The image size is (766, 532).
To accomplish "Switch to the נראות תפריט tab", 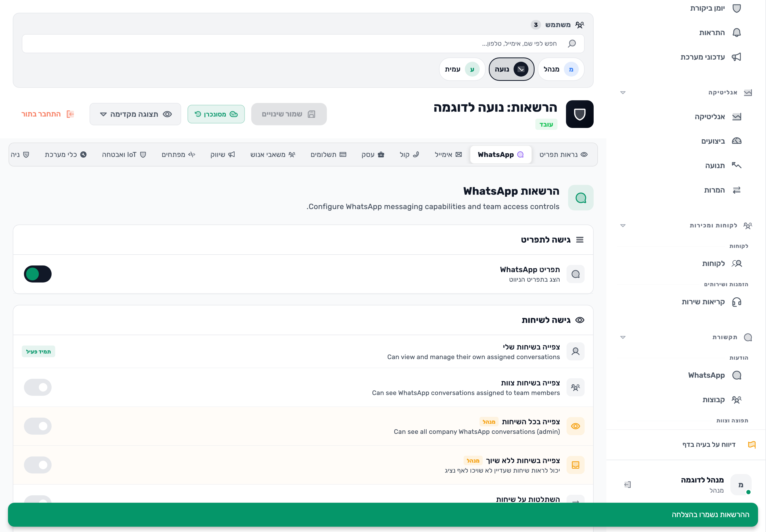I will [563, 155].
